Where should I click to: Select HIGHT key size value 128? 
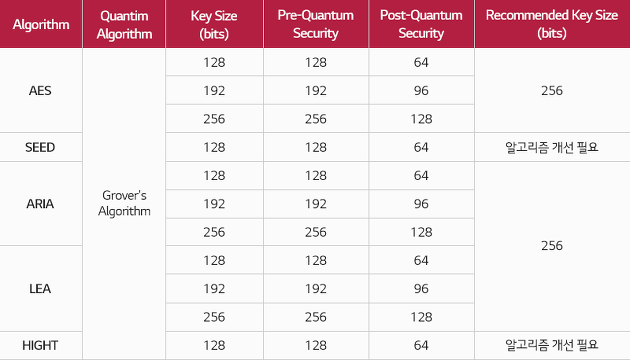[214, 345]
